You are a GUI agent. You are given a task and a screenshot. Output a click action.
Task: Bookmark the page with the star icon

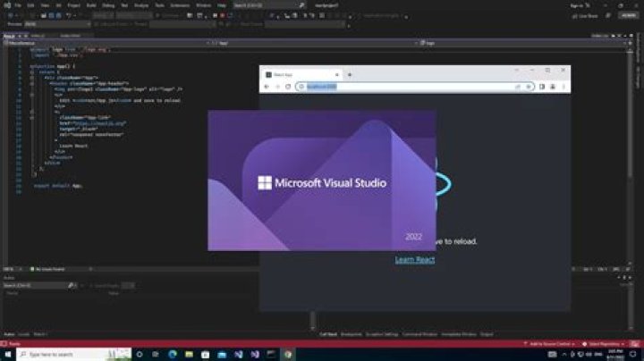[x=529, y=87]
